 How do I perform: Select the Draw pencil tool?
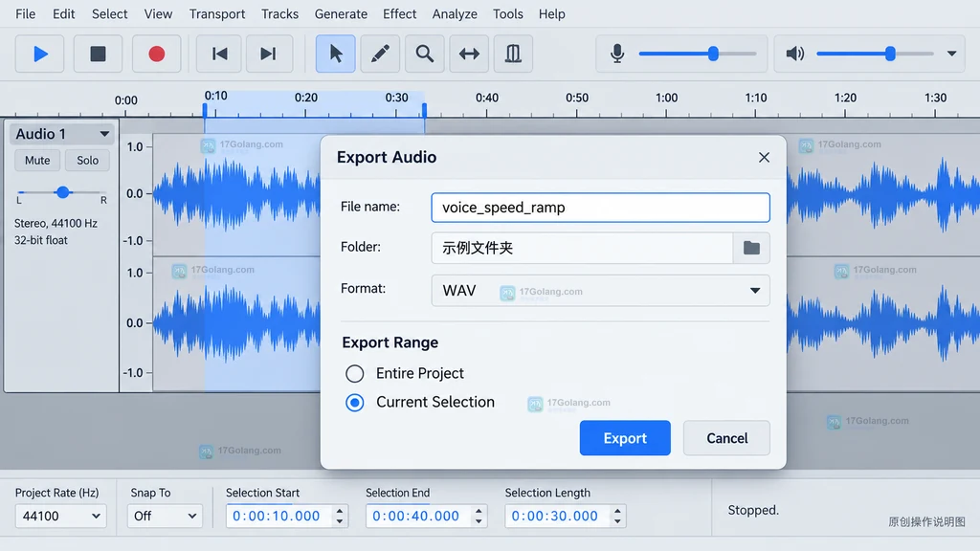[380, 54]
